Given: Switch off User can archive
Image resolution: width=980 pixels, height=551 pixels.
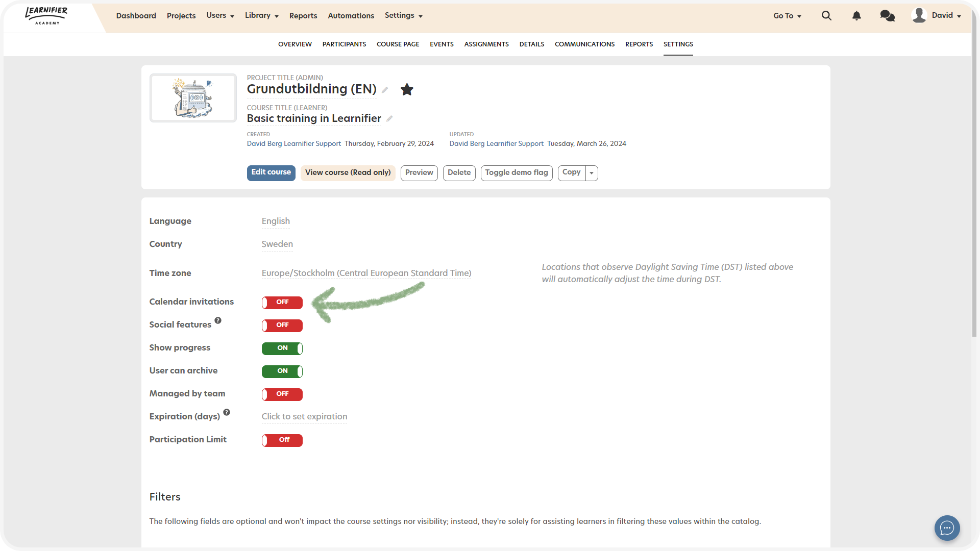Looking at the screenshot, I should pyautogui.click(x=282, y=371).
